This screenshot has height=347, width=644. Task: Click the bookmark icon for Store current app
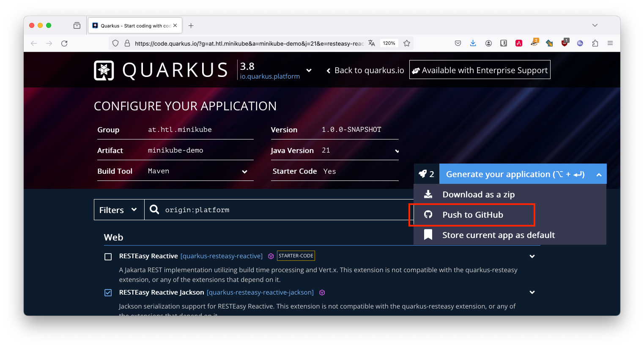428,235
